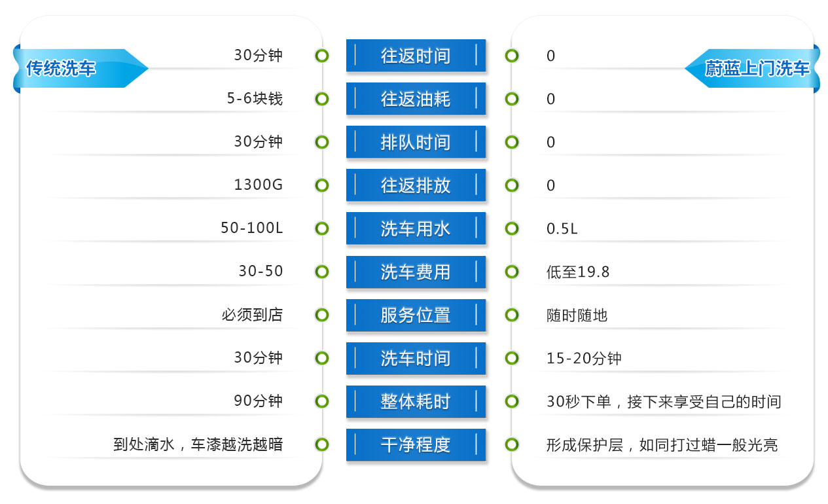Click the 必须到店 text

252,315
